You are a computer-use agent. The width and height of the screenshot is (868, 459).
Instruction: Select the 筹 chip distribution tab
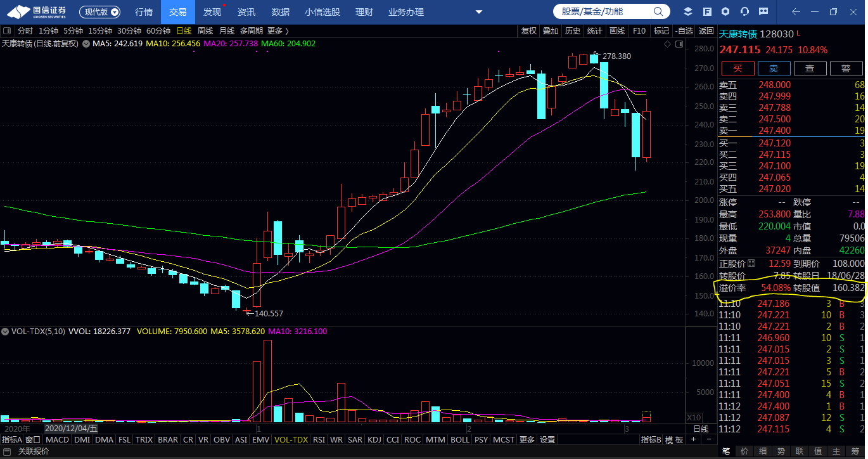click(855, 451)
